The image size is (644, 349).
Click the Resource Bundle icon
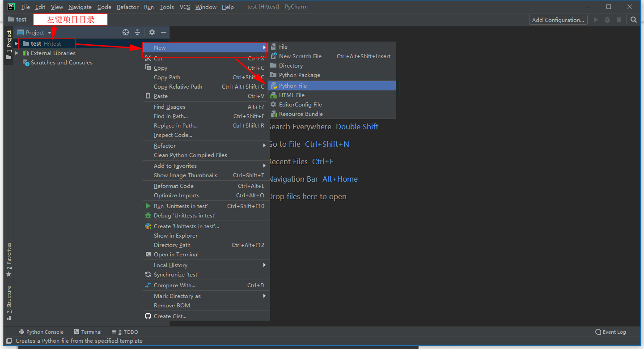tap(274, 114)
